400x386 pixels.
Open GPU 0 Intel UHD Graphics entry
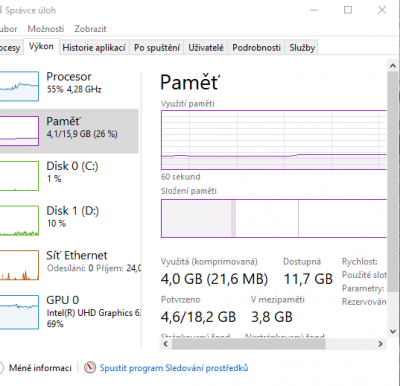(69, 312)
